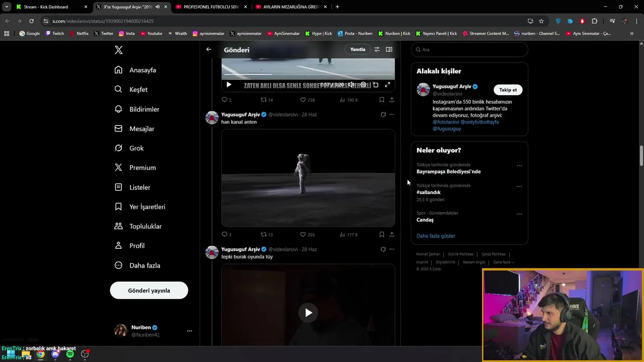Open Twitch bookmark in bookmarks bar
This screenshot has height=362, width=644.
55,34
